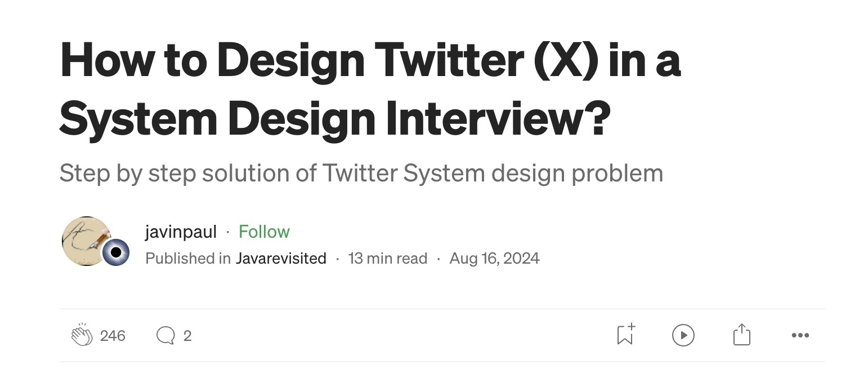The image size is (868, 382).
Task: Save the story using the bookmark icon
Action: click(625, 335)
